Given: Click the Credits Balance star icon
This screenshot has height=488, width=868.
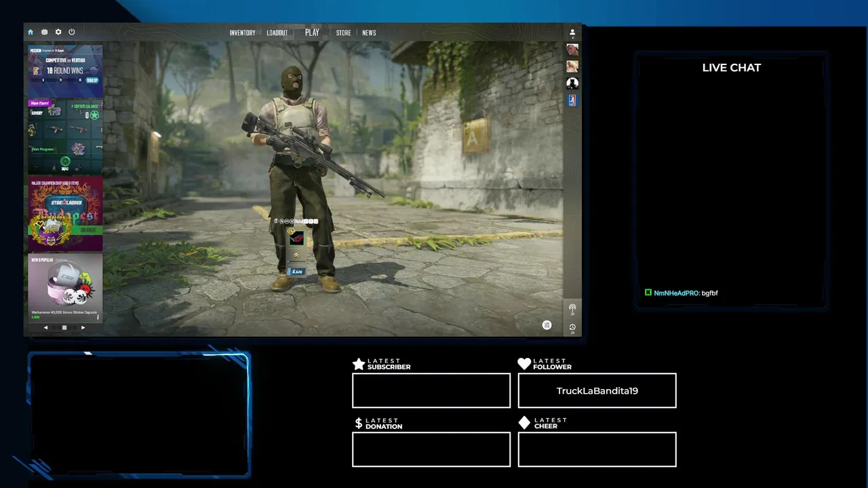Looking at the screenshot, I should coord(94,115).
